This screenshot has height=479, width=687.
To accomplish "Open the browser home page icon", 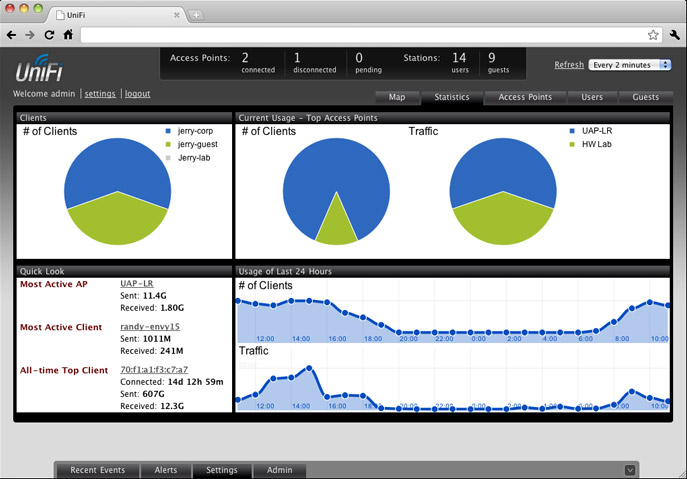I will (x=68, y=35).
